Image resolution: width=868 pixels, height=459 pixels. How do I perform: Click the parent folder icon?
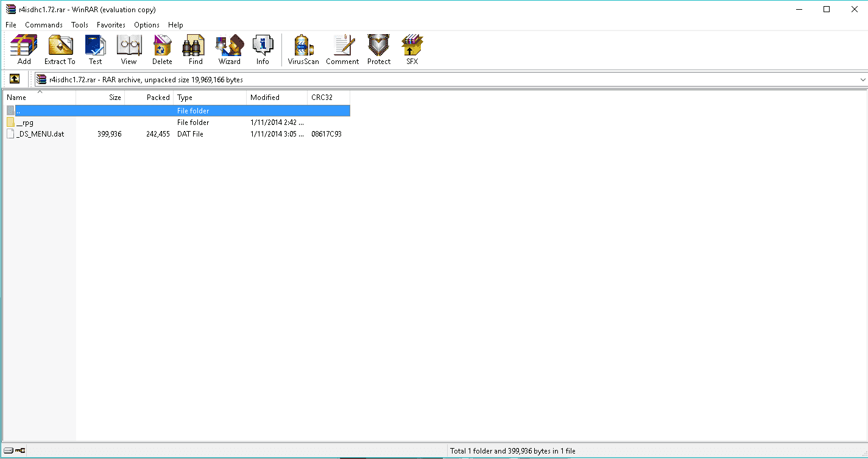(10, 111)
